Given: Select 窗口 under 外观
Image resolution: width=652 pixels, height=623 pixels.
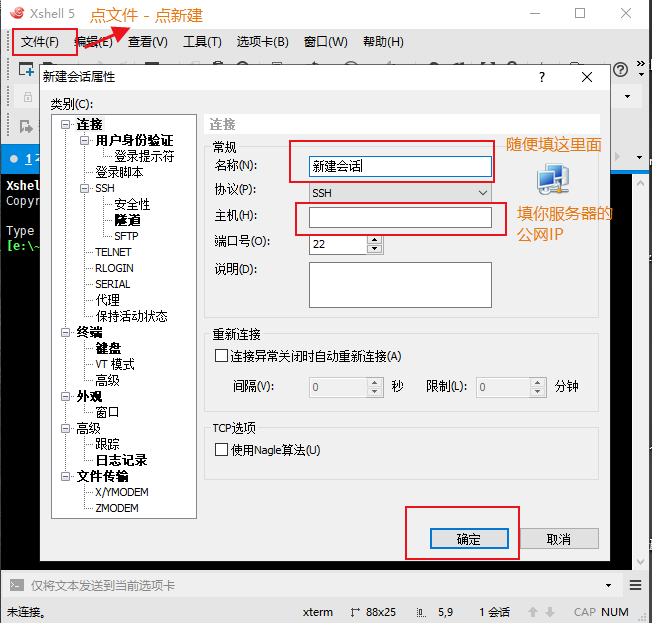Looking at the screenshot, I should pos(107,412).
